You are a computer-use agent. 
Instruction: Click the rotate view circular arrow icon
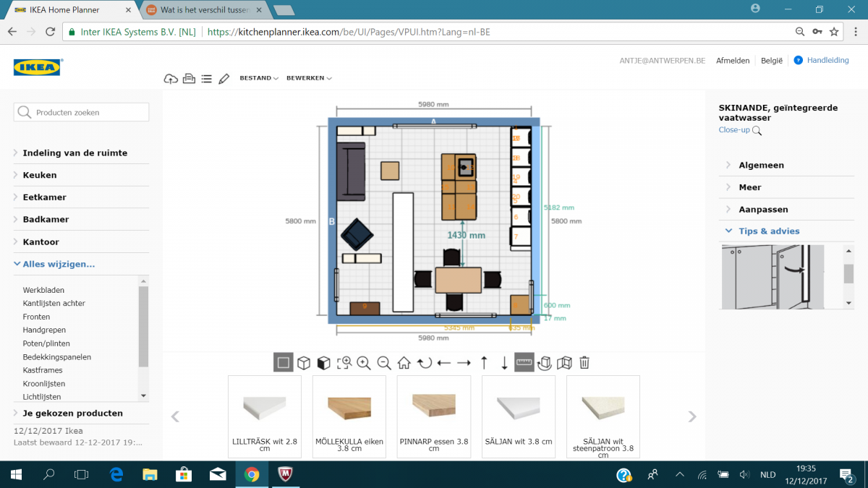(x=425, y=363)
